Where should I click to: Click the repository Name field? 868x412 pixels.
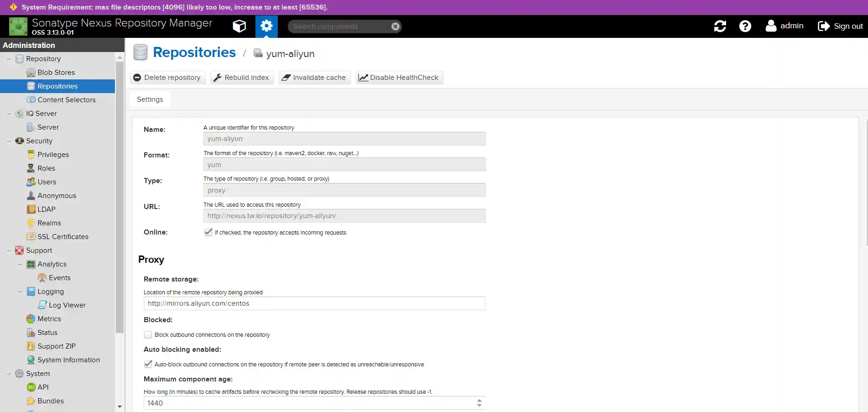[344, 139]
